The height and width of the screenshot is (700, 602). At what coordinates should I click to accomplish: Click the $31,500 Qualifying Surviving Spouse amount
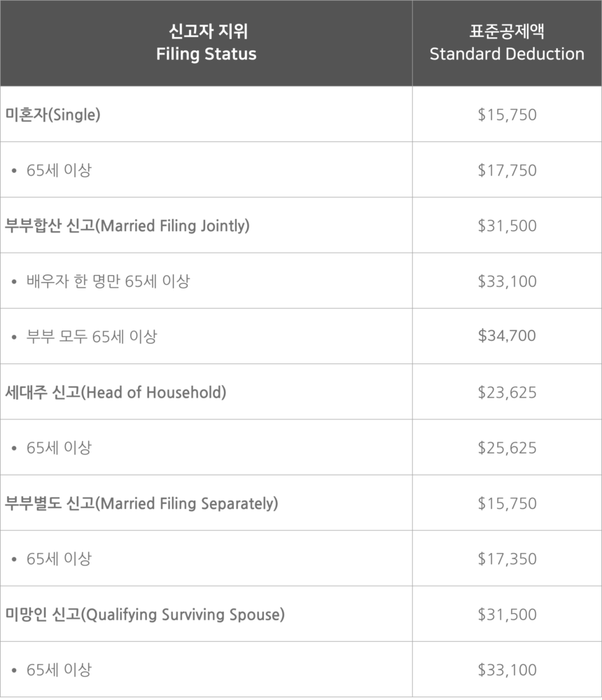click(x=507, y=615)
